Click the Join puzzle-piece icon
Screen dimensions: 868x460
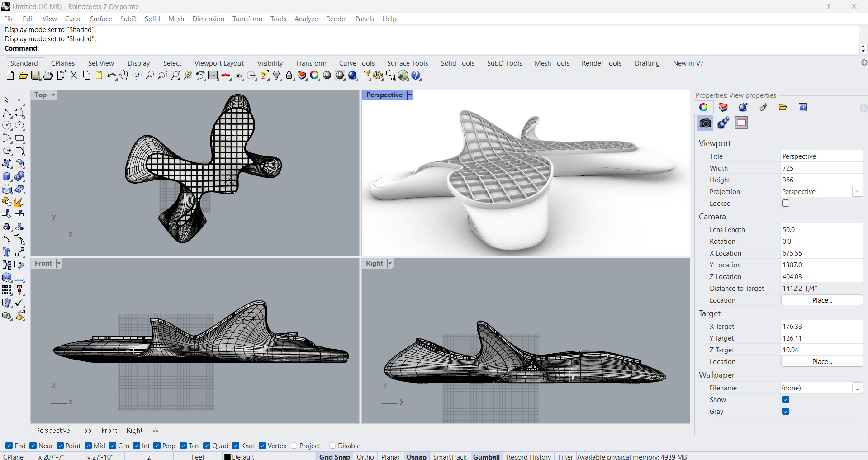[7, 202]
